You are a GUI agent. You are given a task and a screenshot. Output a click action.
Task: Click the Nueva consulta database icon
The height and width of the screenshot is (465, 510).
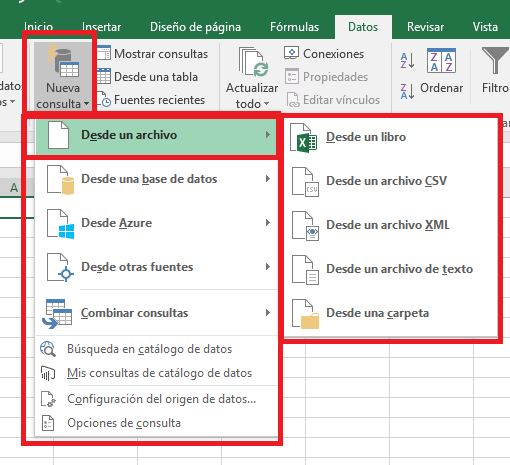63,62
